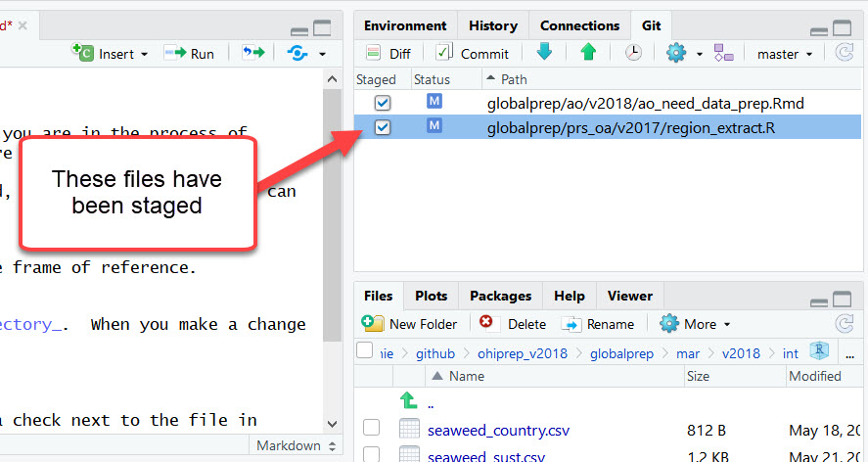This screenshot has width=868, height=462.
Task: Click the seaweed_country.csv table icon
Action: coord(409,428)
